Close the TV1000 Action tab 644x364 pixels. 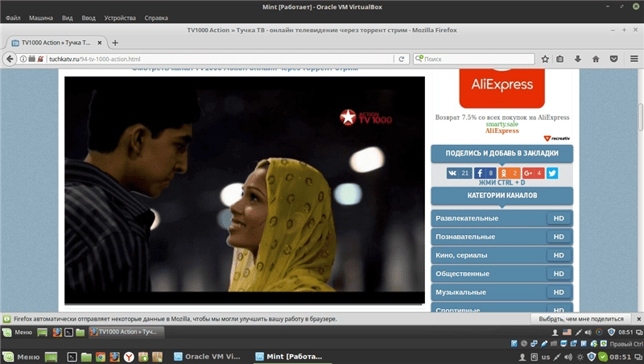pos(99,43)
